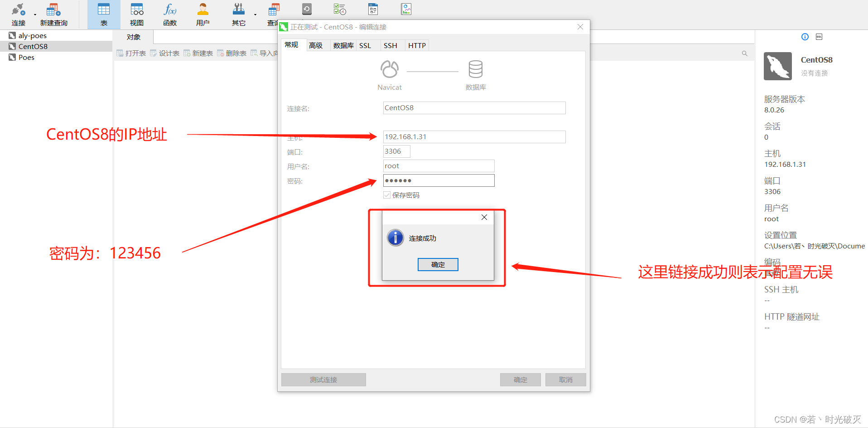
Task: Click the model toolbar icon
Action: pos(373,9)
